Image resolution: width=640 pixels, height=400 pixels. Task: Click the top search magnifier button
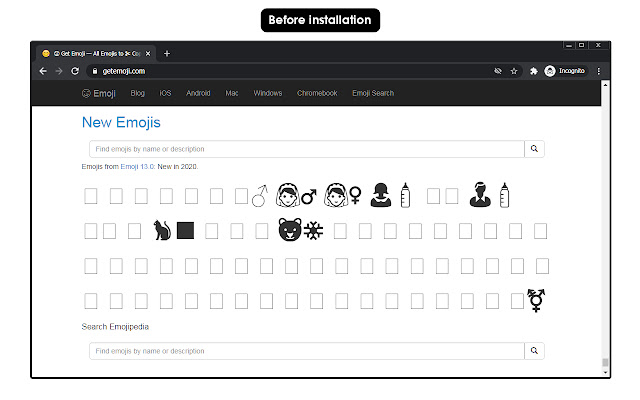534,149
